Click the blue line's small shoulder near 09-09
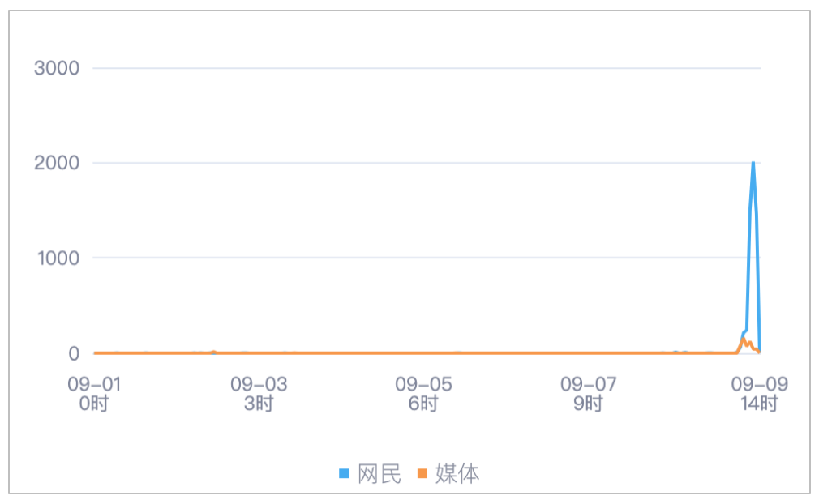The height and width of the screenshot is (504, 819). click(x=745, y=331)
